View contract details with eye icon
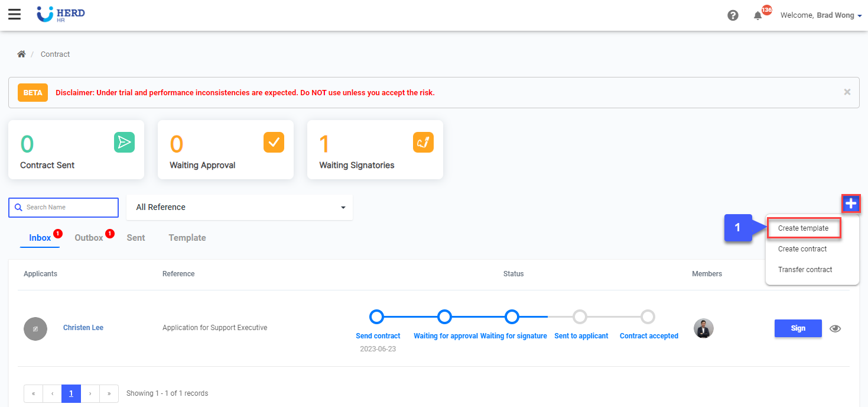The width and height of the screenshot is (868, 407). pyautogui.click(x=835, y=329)
